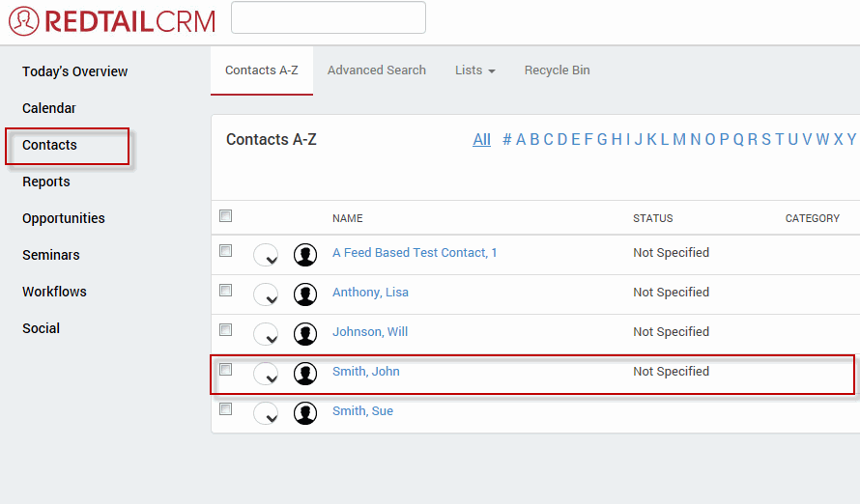This screenshot has width=860, height=504.
Task: Filter contacts by the All link
Action: click(x=481, y=140)
